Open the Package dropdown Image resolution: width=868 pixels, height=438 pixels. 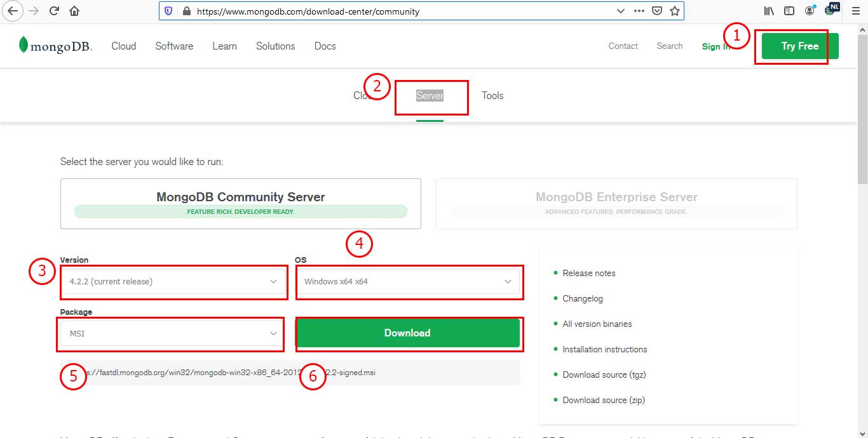pyautogui.click(x=170, y=333)
